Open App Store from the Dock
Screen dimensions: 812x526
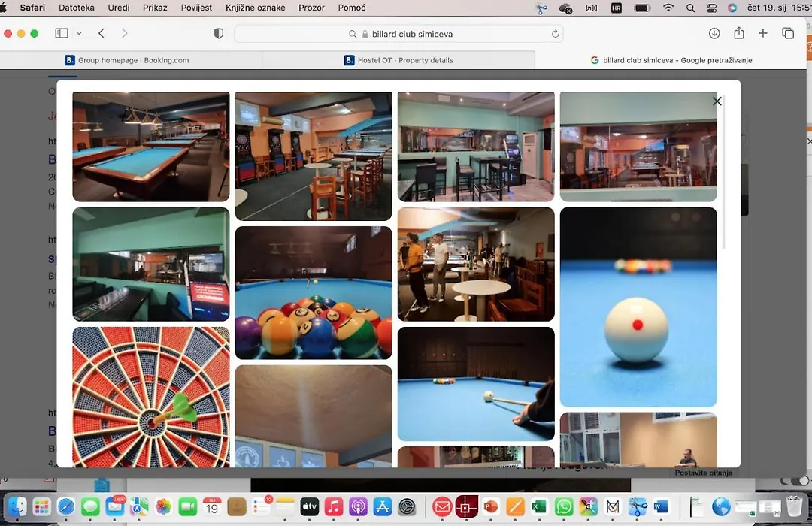click(x=382, y=506)
